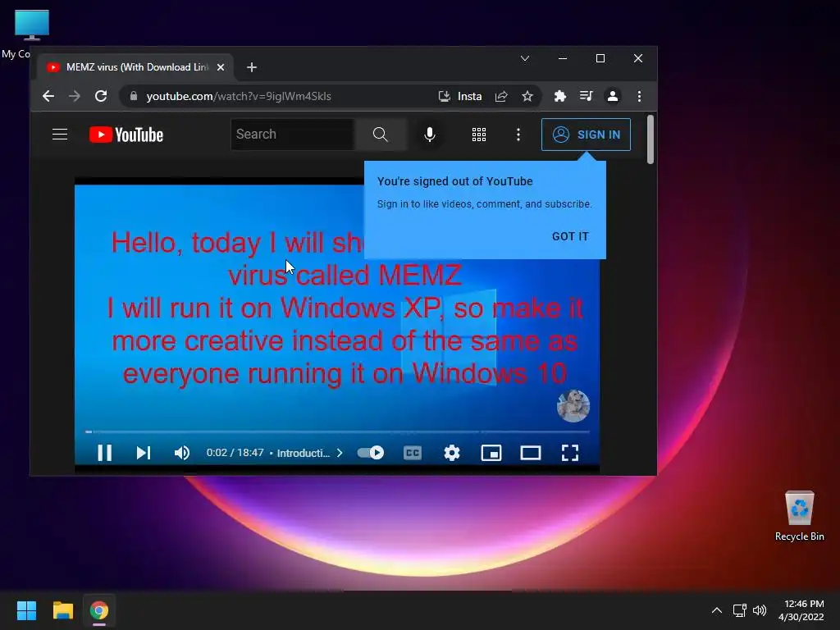Toggle closed captions CC
The image size is (840, 630).
point(413,453)
